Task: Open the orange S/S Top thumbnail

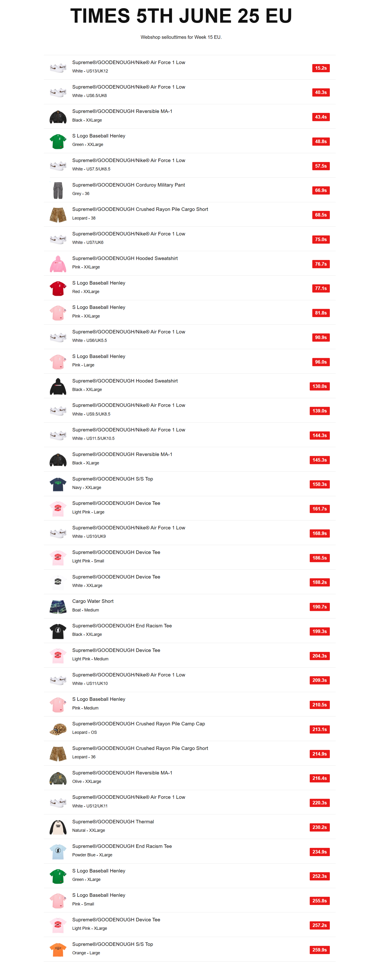Action: click(58, 950)
